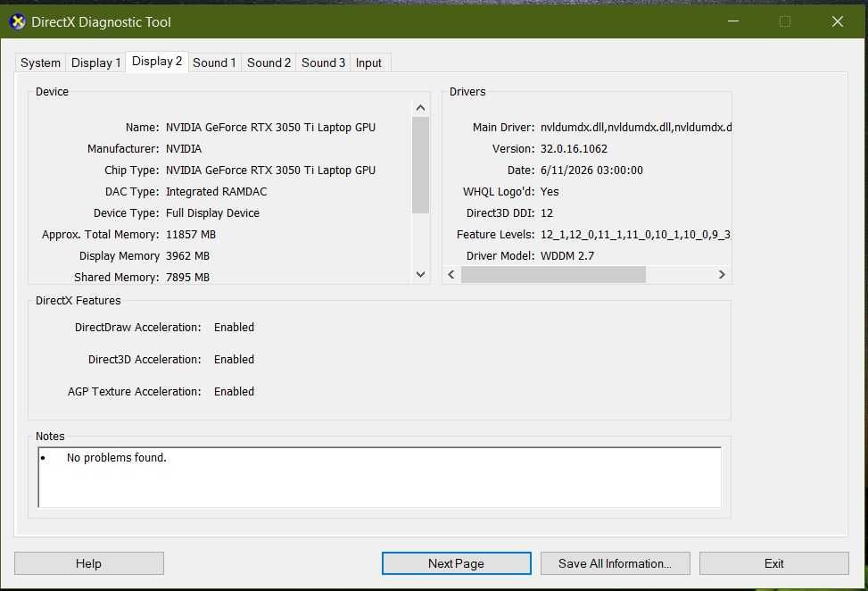The height and width of the screenshot is (591, 868).
Task: Exit the diagnostic tool
Action: tap(774, 563)
